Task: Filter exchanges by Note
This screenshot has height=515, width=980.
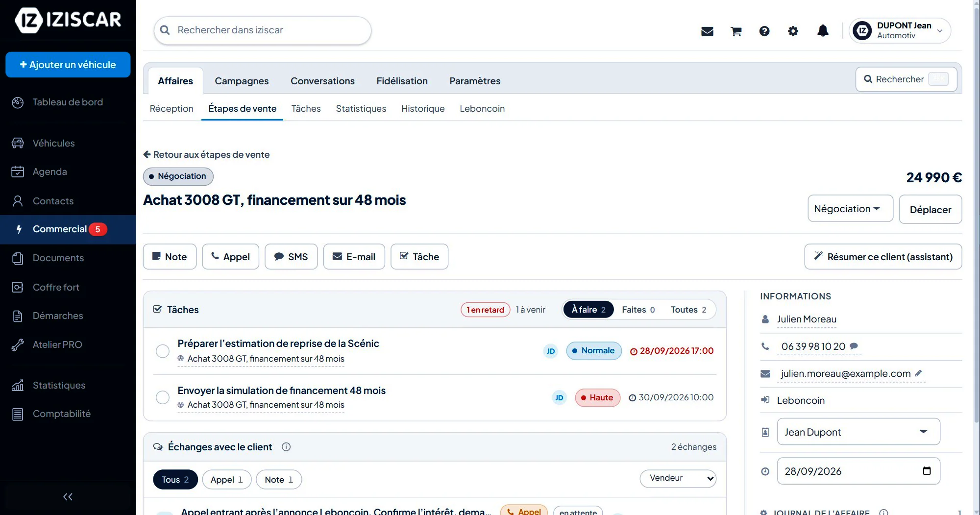Action: tap(279, 480)
